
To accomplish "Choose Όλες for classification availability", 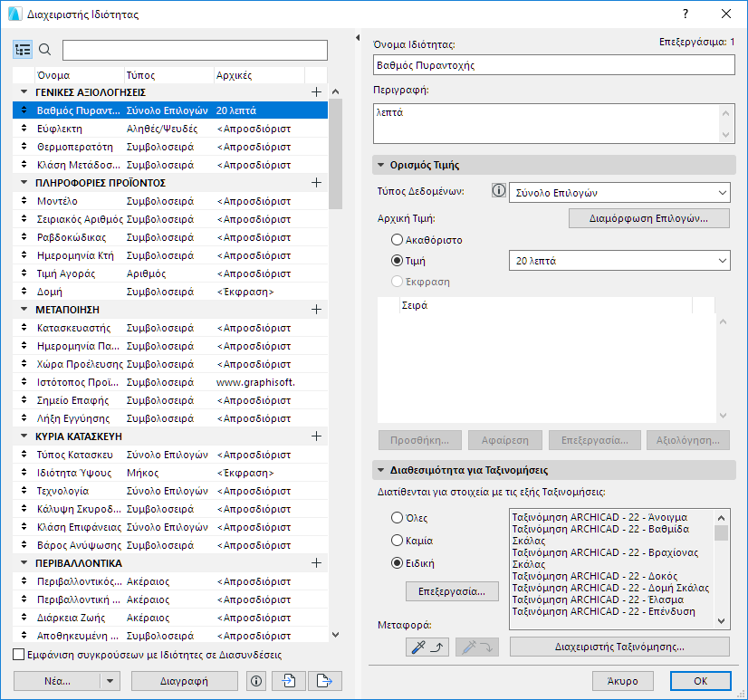I will click(397, 518).
